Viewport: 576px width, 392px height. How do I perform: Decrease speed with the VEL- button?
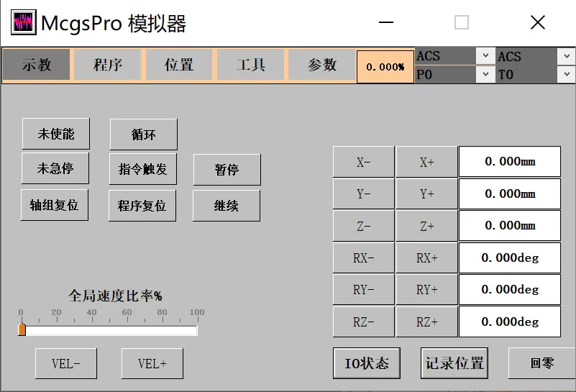(66, 364)
